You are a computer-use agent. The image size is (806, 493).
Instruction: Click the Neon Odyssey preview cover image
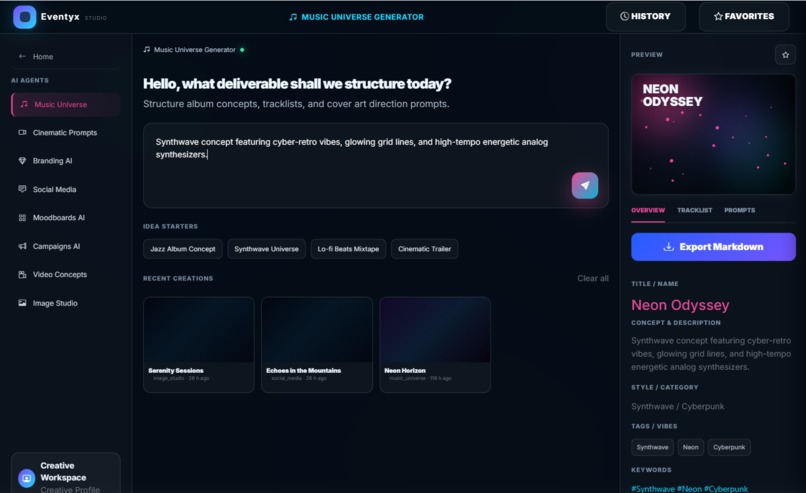click(x=713, y=134)
